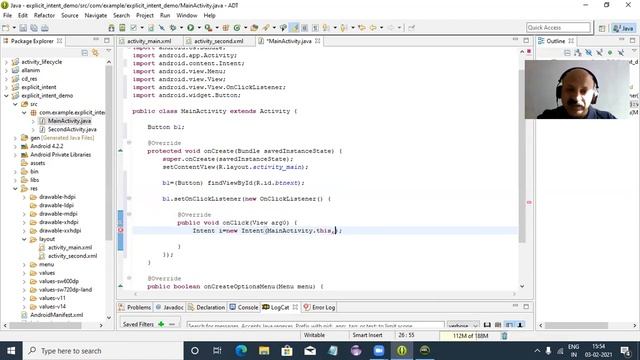Open the Console tab

click(x=244, y=307)
